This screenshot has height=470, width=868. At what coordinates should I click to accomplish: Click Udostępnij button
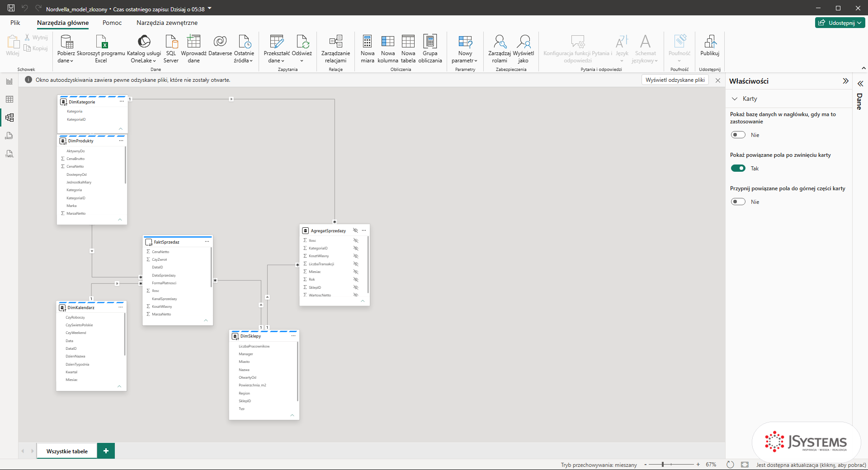click(840, 23)
